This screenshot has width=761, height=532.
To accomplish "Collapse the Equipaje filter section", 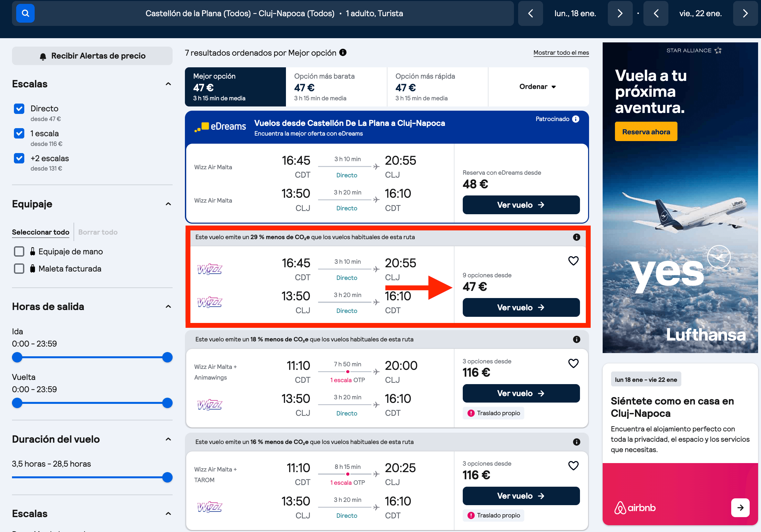I will (168, 204).
